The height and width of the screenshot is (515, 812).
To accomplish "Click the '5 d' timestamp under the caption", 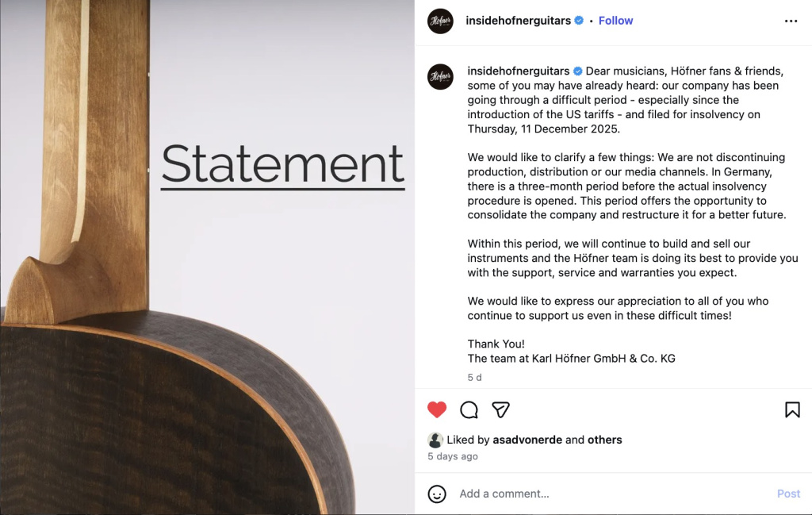I will tap(473, 378).
